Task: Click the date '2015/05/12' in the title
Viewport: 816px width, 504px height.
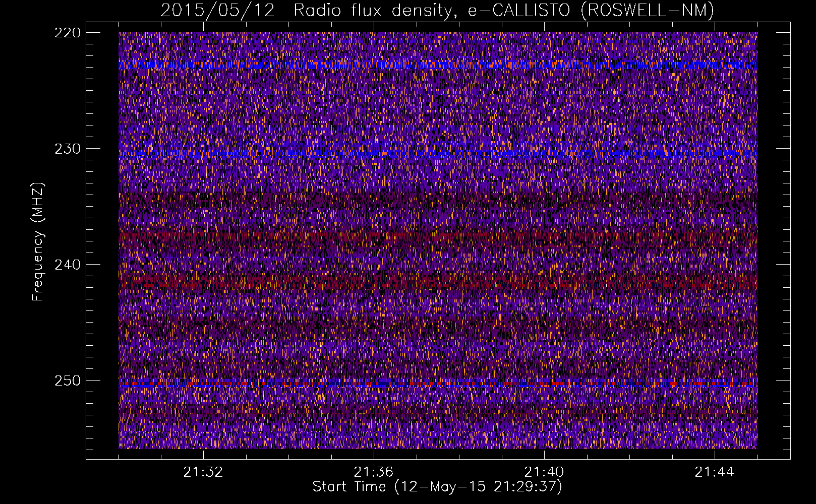Action: (x=218, y=10)
